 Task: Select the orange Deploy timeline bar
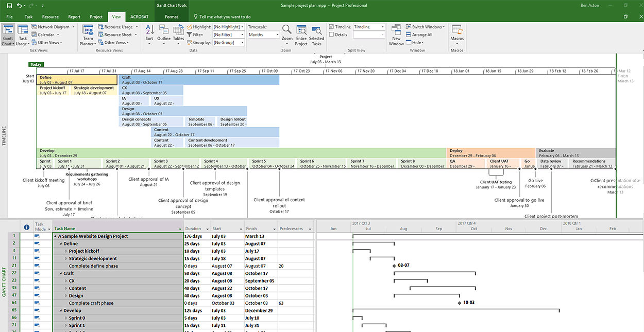tap(490, 153)
